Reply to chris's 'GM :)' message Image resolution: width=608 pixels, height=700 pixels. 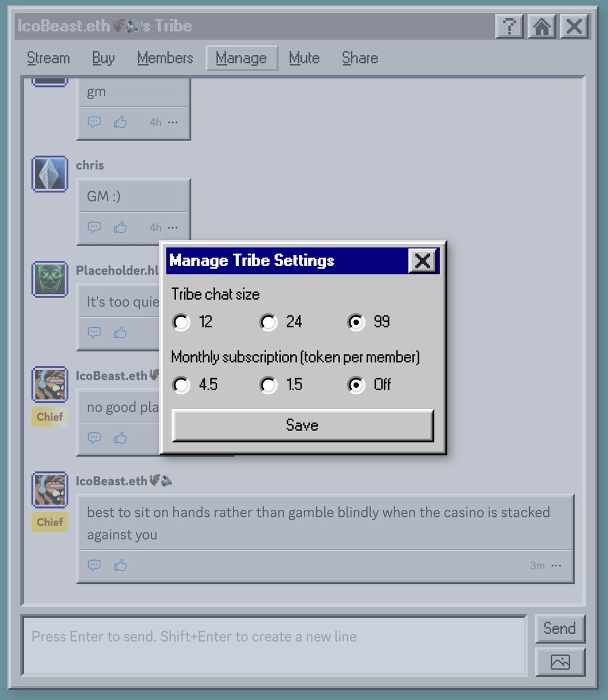94,227
